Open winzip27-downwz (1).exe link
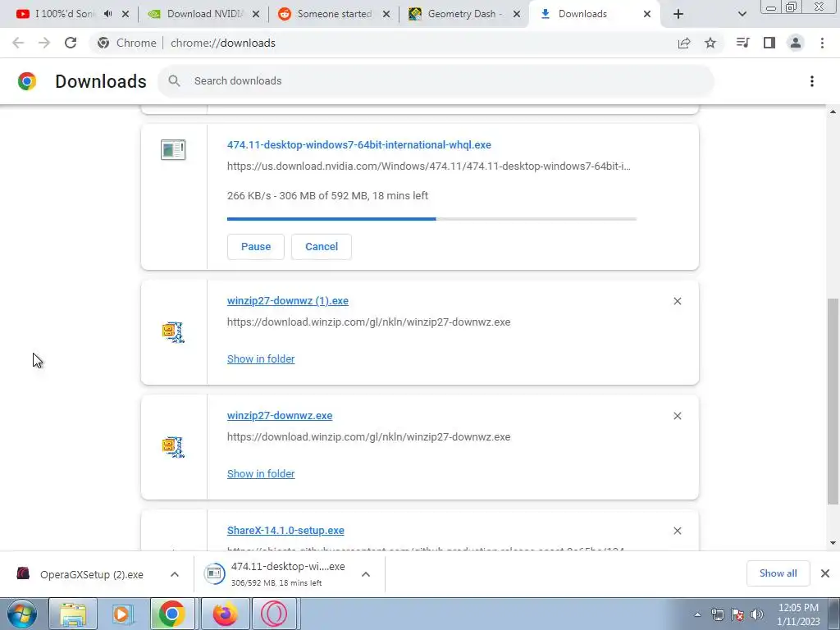 click(288, 300)
